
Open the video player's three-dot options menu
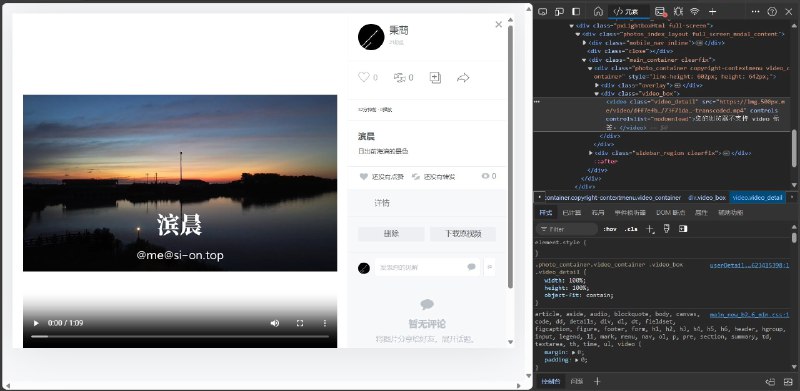[324, 323]
